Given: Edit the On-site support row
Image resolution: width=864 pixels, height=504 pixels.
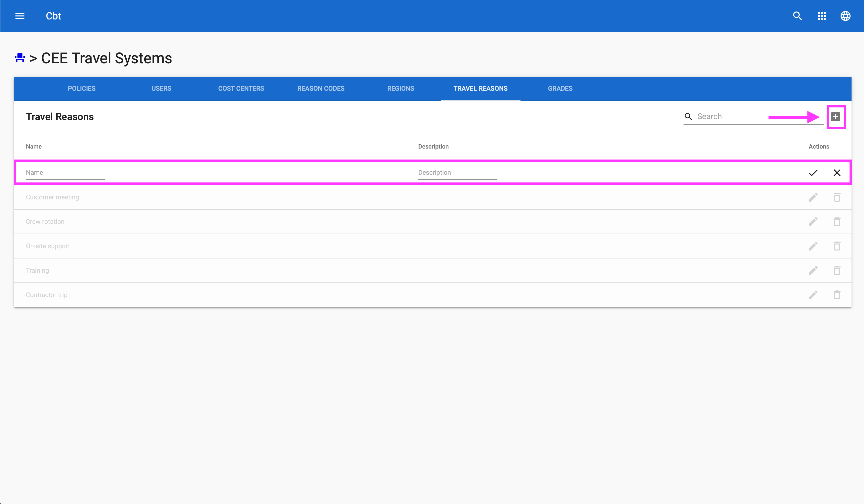Looking at the screenshot, I should pyautogui.click(x=813, y=246).
